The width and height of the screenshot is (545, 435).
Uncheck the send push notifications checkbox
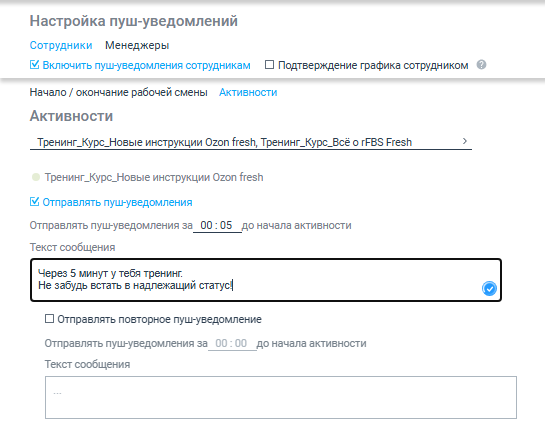tap(34, 202)
